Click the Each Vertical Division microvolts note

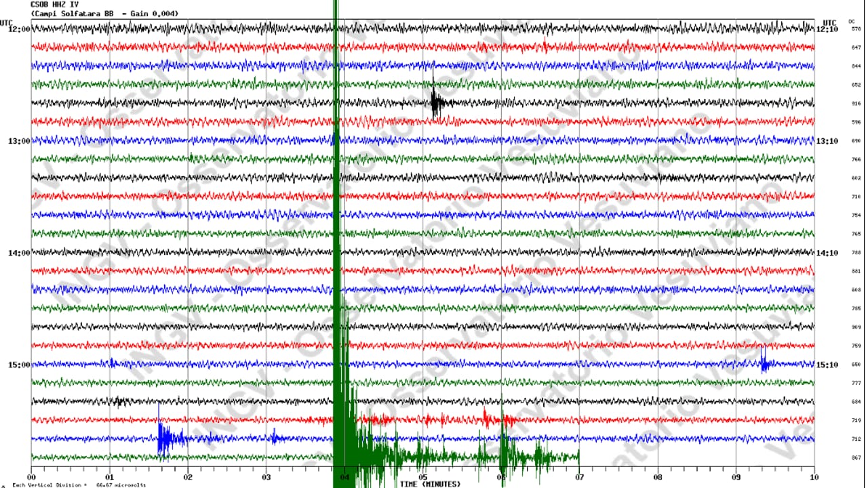78,485
